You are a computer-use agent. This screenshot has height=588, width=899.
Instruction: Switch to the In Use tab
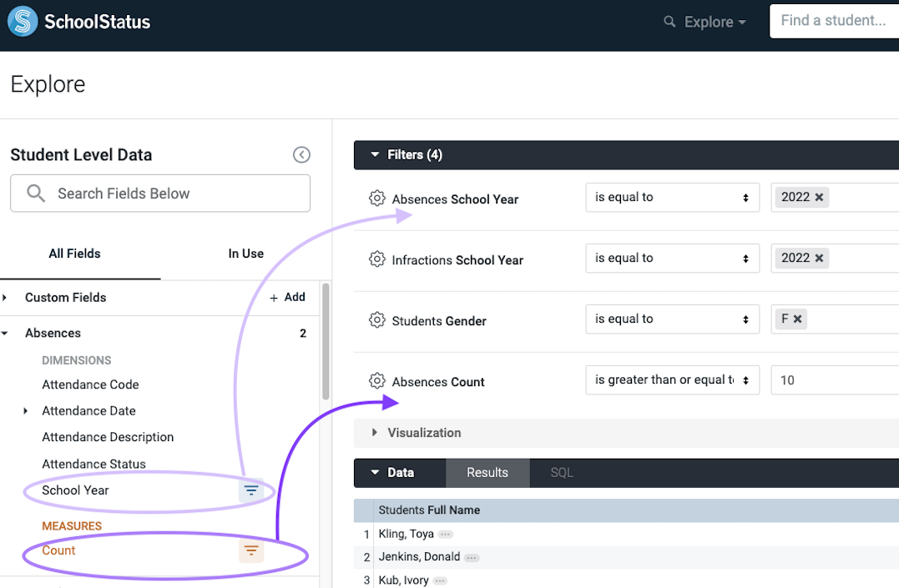pyautogui.click(x=246, y=254)
